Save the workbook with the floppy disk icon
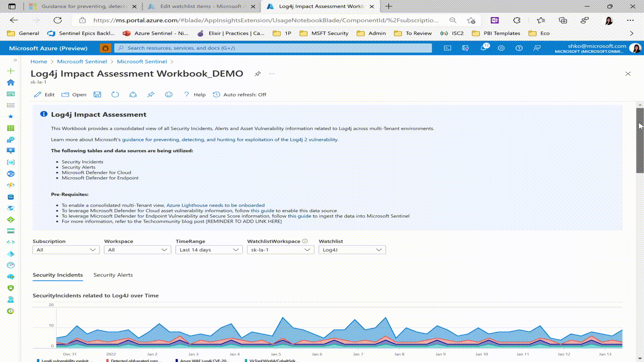This screenshot has width=644, height=362. click(x=98, y=95)
